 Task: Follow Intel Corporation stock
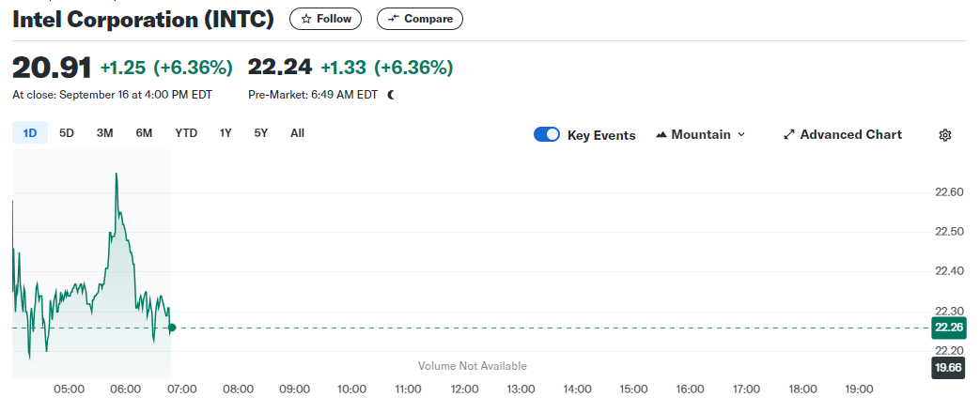coord(325,19)
